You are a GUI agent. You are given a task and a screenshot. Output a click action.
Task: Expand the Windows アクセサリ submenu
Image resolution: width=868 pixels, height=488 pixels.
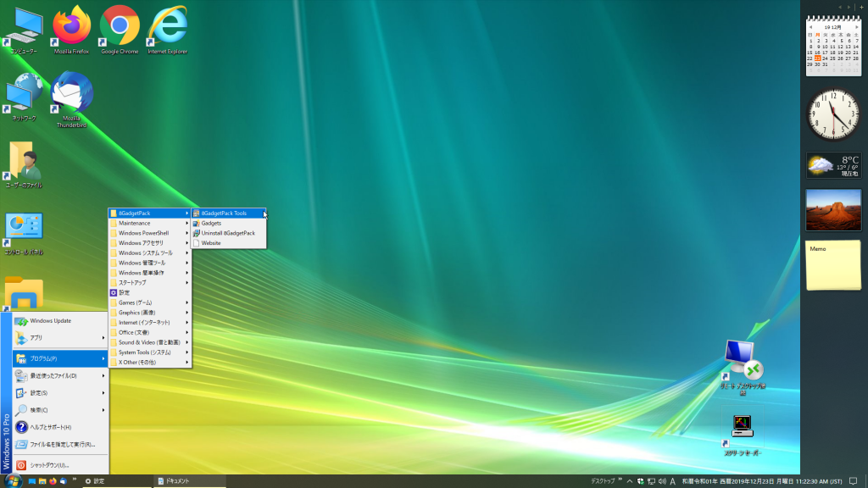[x=149, y=243]
